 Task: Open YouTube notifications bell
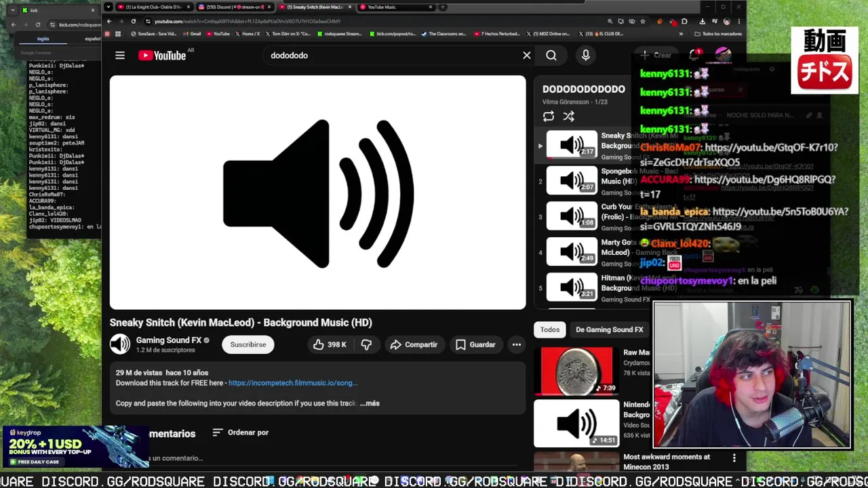[x=694, y=55]
